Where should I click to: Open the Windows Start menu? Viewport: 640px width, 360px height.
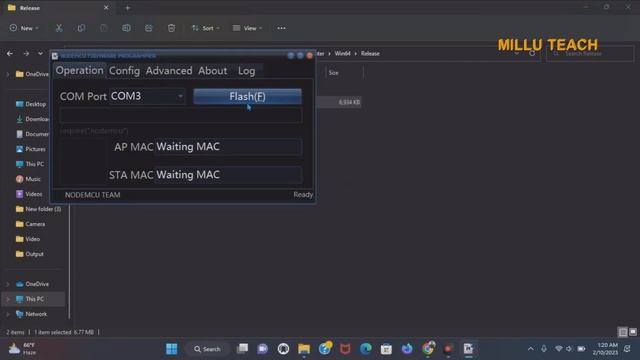pyautogui.click(x=172, y=349)
